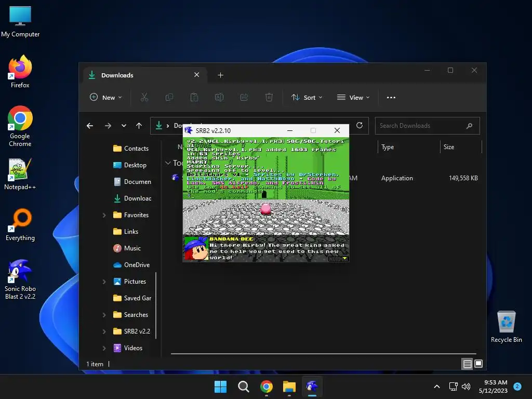The height and width of the screenshot is (399, 532).
Task: Open the Windows Start menu
Action: (x=220, y=387)
